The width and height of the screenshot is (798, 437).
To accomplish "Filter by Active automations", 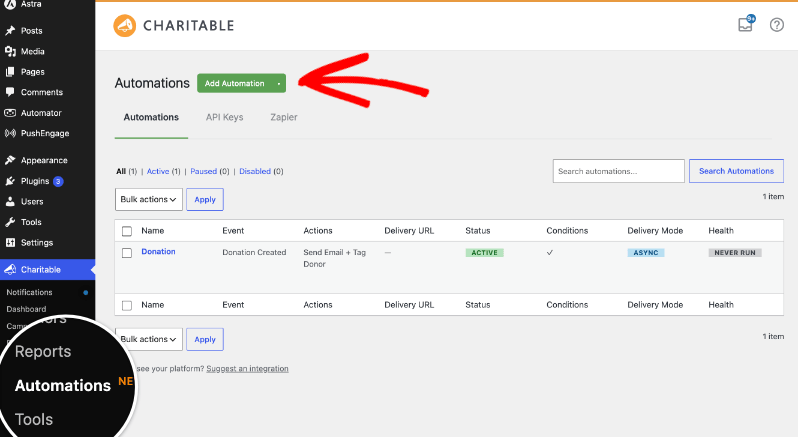I will [x=158, y=171].
